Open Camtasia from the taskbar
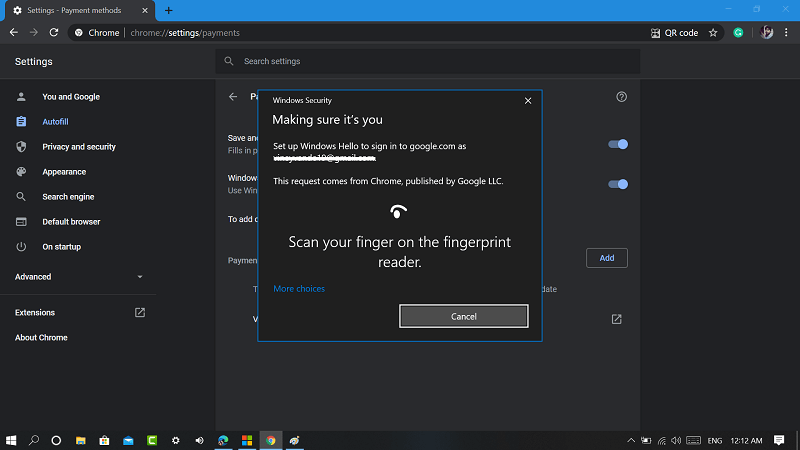Screen dimensions: 800x450 (x=152, y=440)
